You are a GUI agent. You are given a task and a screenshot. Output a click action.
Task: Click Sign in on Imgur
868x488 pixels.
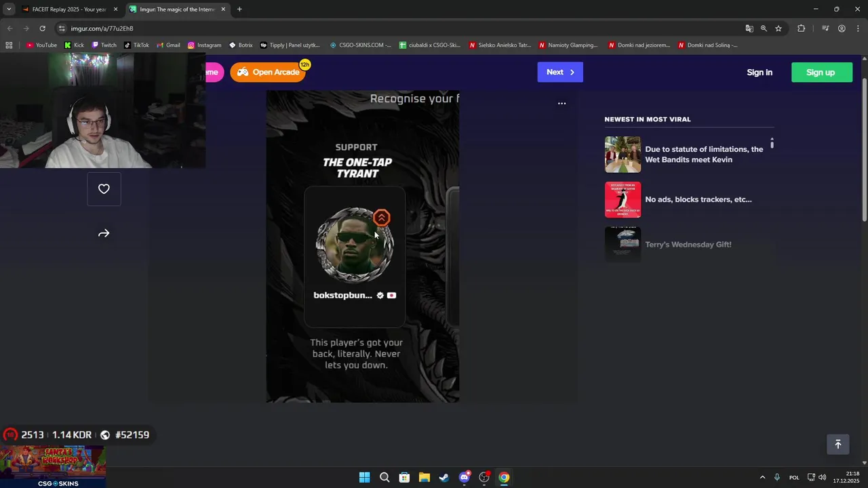click(x=759, y=73)
